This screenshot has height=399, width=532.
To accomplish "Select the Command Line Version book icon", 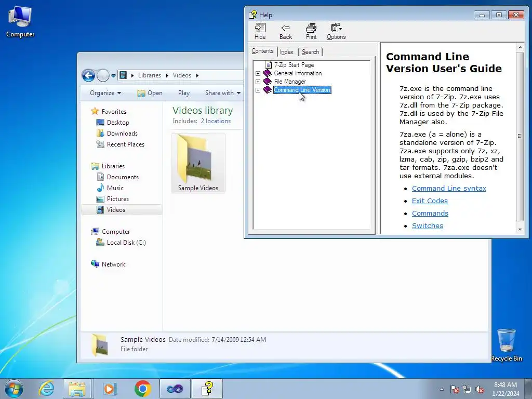I will click(x=268, y=90).
